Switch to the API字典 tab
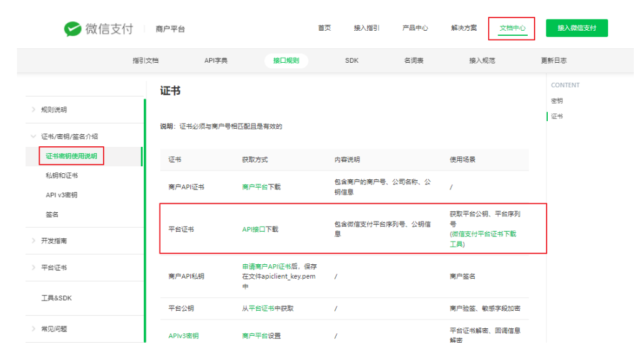The height and width of the screenshot is (364, 637). (216, 60)
